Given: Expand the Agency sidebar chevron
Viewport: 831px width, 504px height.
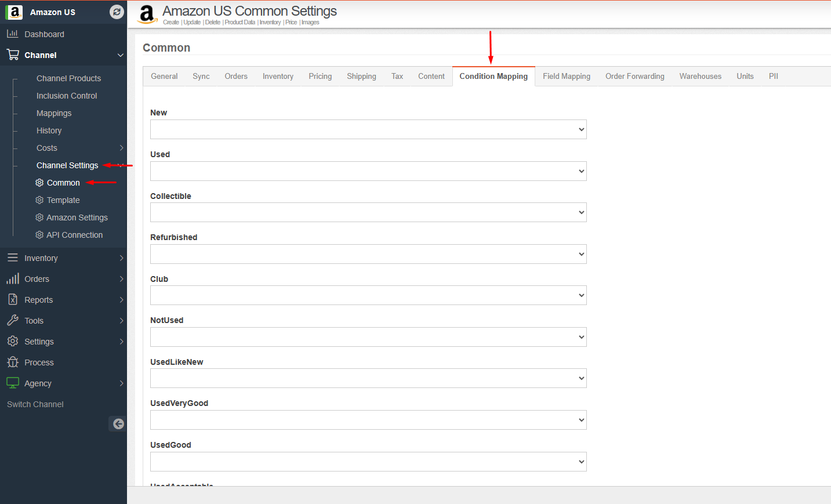Looking at the screenshot, I should 121,383.
